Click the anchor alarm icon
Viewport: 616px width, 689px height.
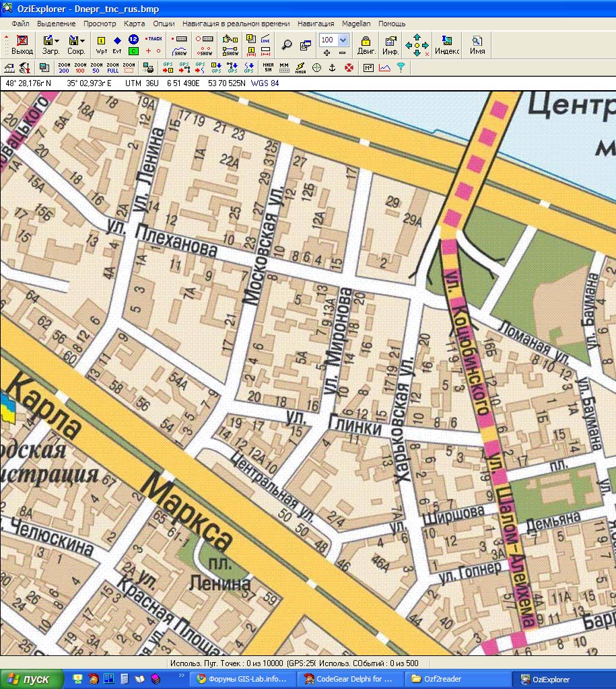coord(332,67)
